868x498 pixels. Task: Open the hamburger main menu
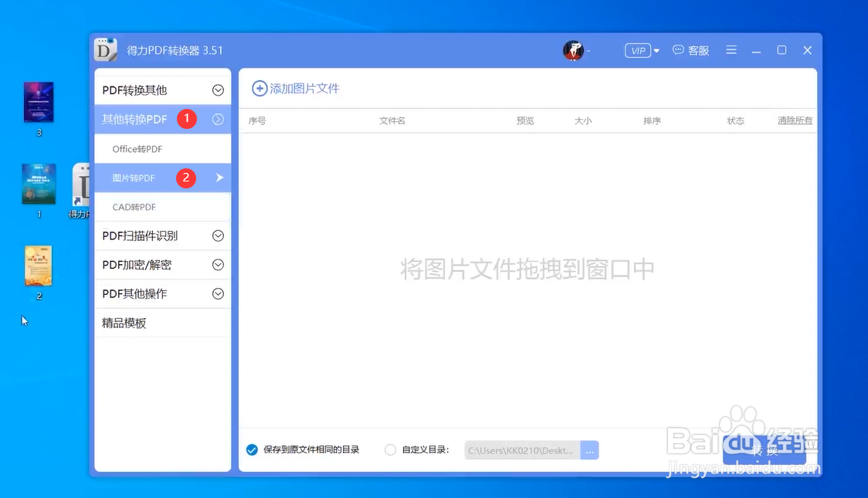click(x=731, y=49)
